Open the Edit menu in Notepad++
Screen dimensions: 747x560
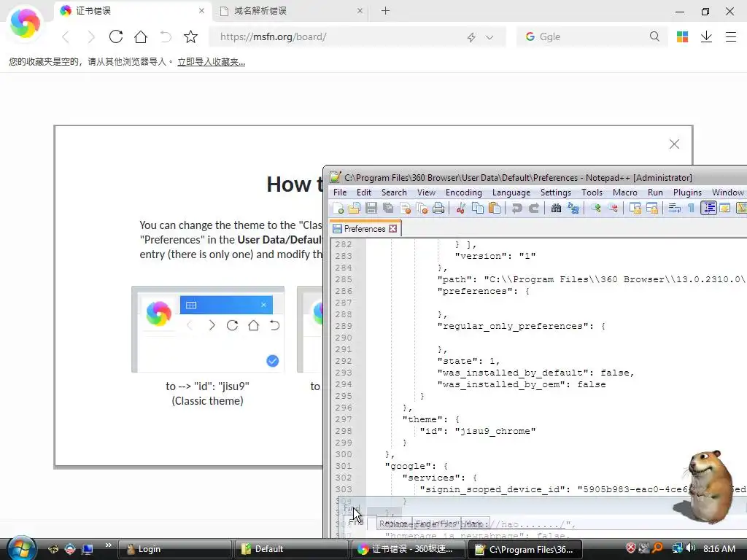point(364,192)
